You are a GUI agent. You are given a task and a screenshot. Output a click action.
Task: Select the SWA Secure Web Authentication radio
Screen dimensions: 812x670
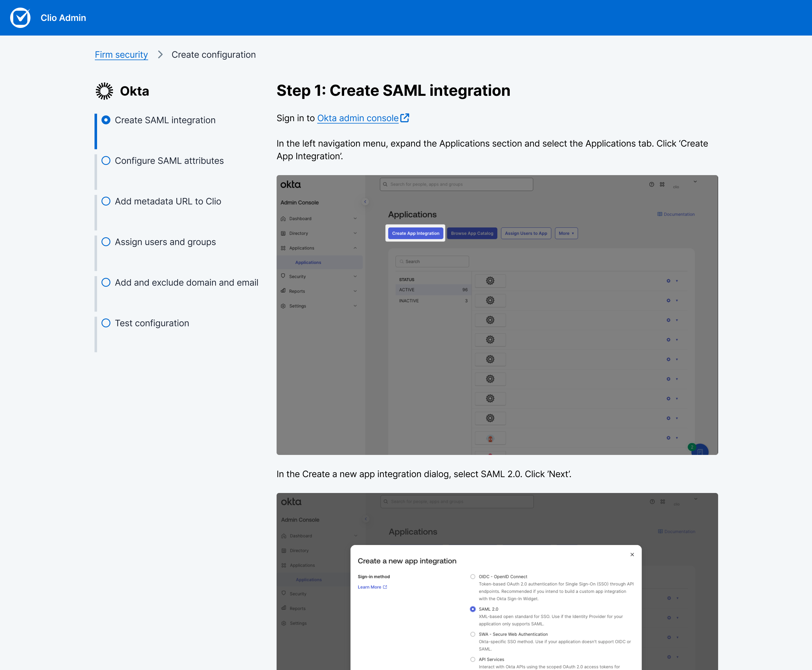(x=473, y=634)
